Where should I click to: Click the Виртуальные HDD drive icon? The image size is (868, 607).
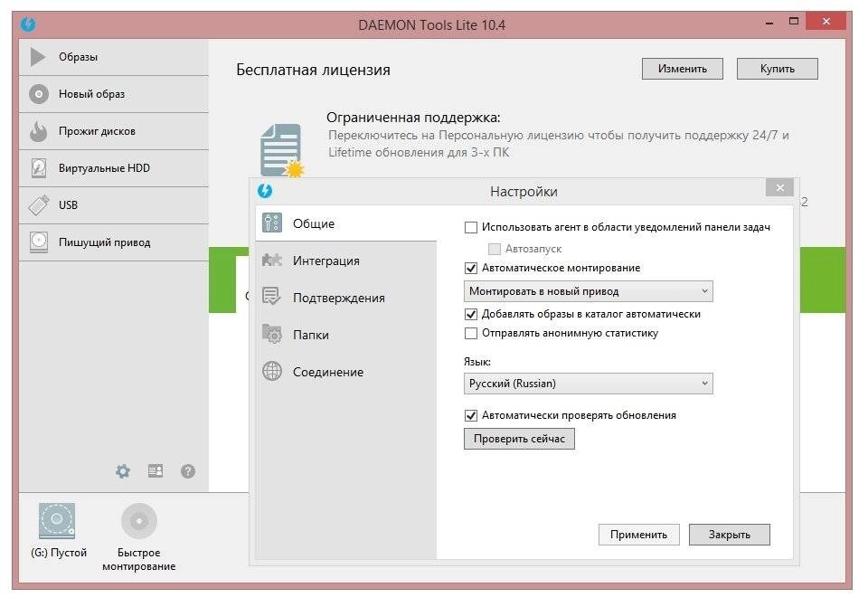(x=38, y=168)
